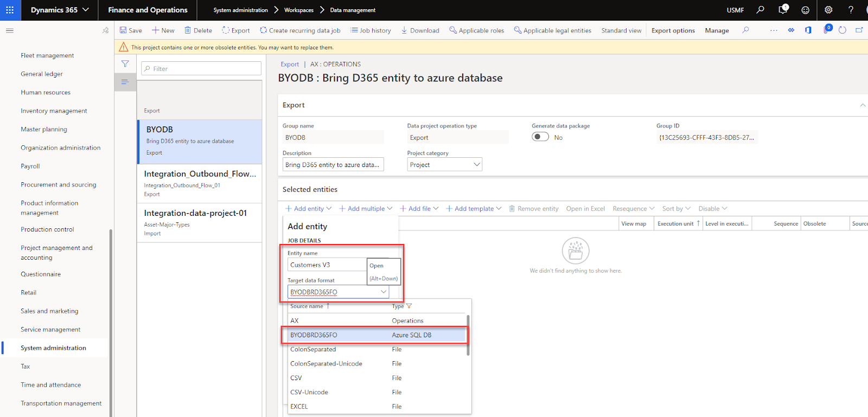
Task: Open Applicable roles
Action: tap(477, 30)
